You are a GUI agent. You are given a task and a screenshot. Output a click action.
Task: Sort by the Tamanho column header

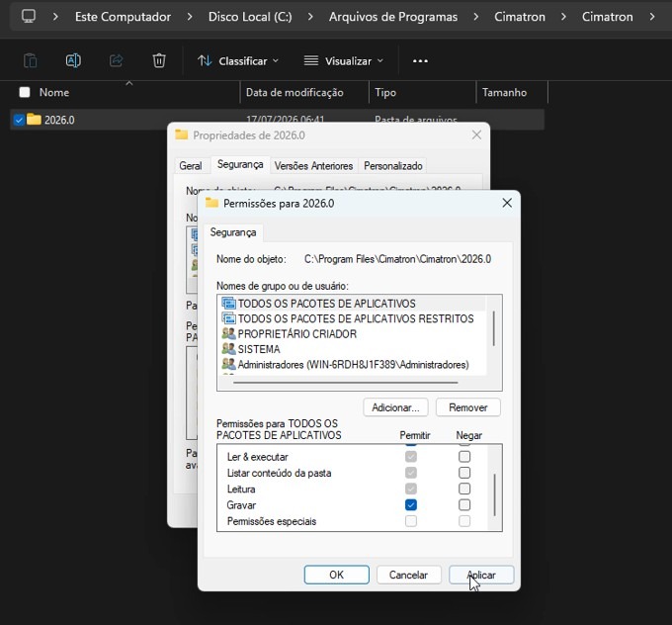coord(504,92)
